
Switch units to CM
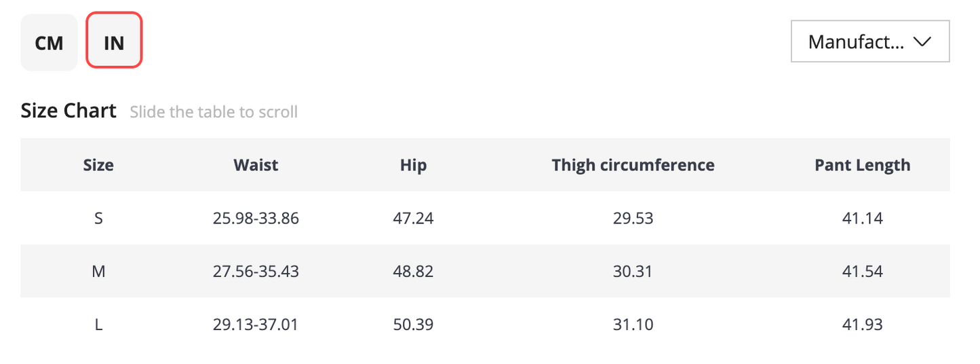click(49, 42)
